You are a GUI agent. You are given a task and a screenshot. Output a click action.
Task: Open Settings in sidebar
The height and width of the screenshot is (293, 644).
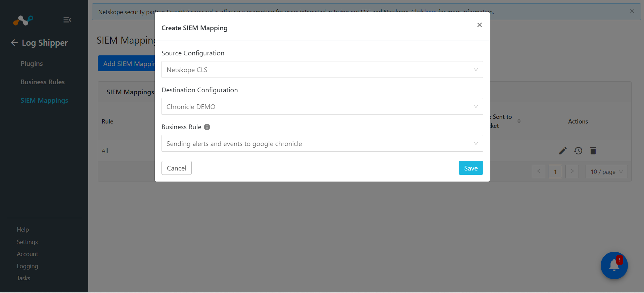pyautogui.click(x=27, y=242)
